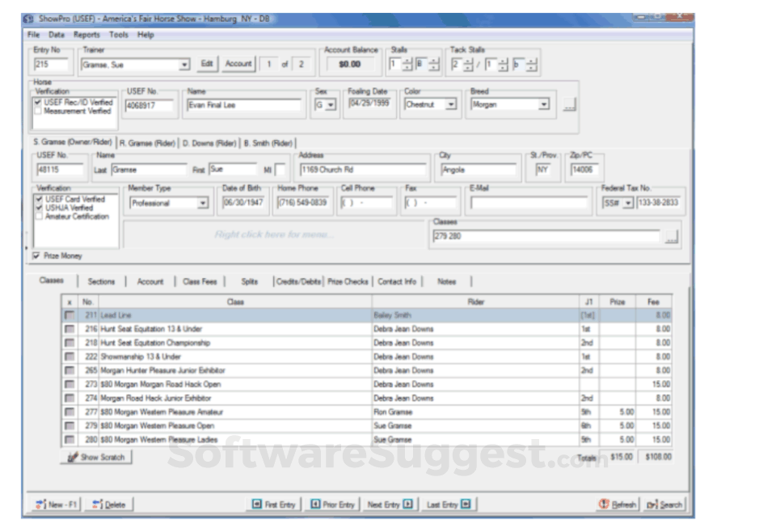Increase Stalls count with the up stepper

point(407,59)
